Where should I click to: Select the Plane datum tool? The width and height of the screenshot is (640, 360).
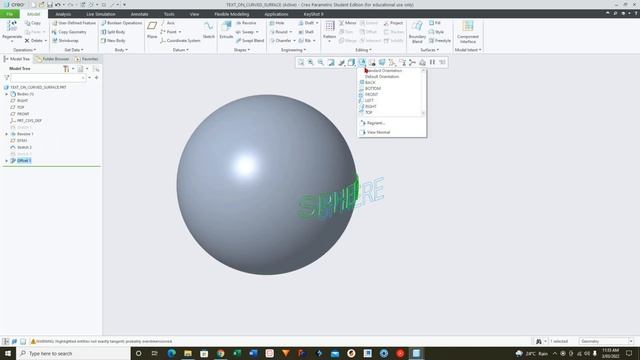click(x=152, y=30)
